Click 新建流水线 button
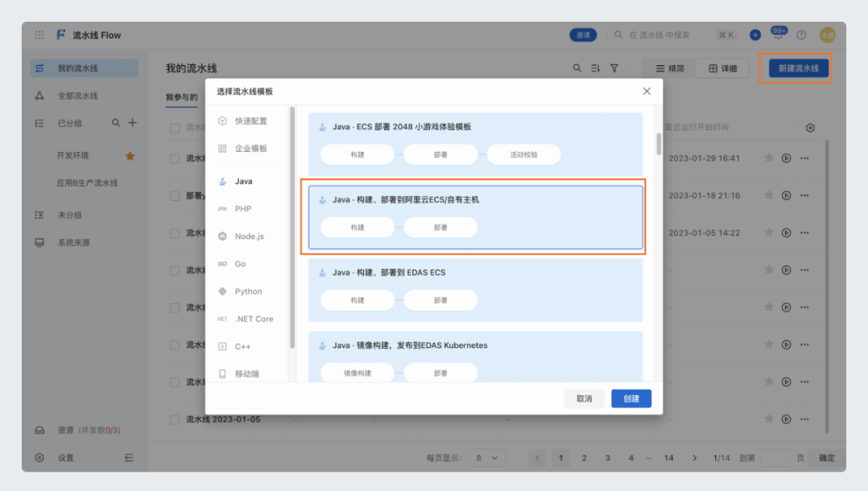 pos(798,68)
